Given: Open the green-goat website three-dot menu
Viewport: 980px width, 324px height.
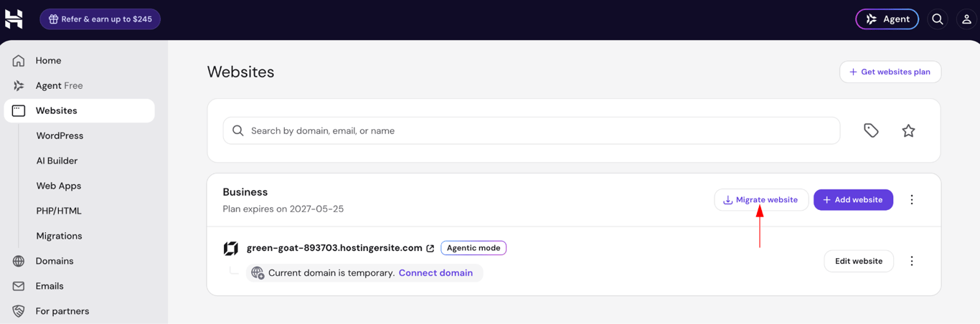Looking at the screenshot, I should [x=912, y=261].
